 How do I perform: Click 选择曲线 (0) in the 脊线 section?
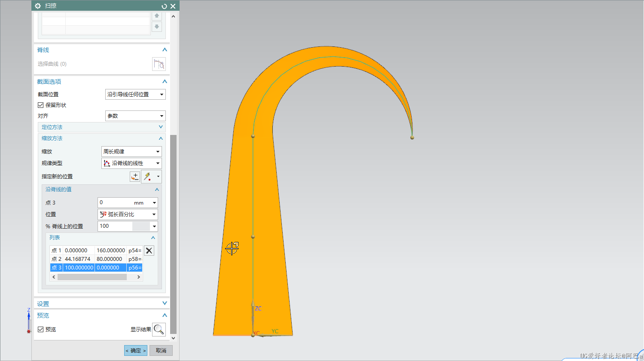tap(52, 64)
